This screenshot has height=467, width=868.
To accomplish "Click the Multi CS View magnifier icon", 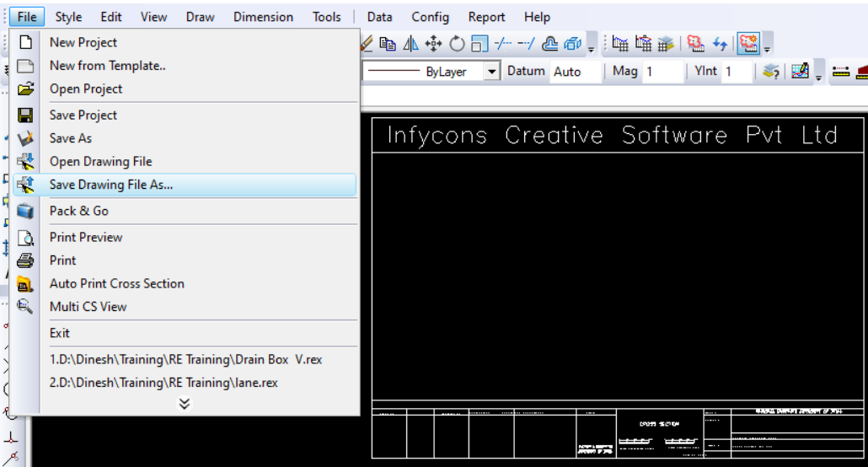I will point(25,307).
